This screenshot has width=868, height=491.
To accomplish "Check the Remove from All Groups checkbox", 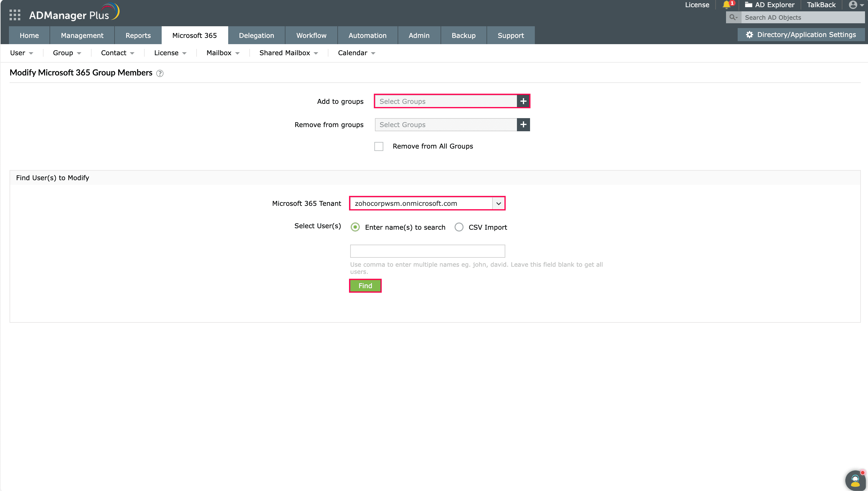I will [x=379, y=146].
